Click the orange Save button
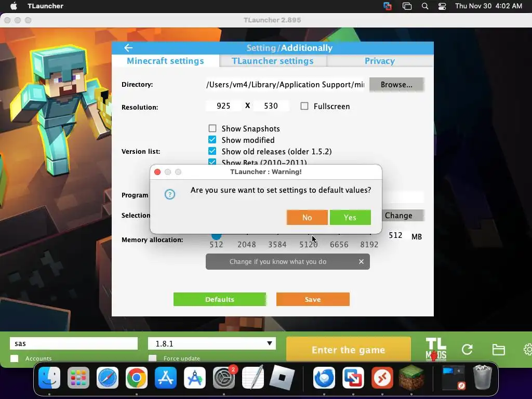The image size is (532, 399). coord(313,299)
